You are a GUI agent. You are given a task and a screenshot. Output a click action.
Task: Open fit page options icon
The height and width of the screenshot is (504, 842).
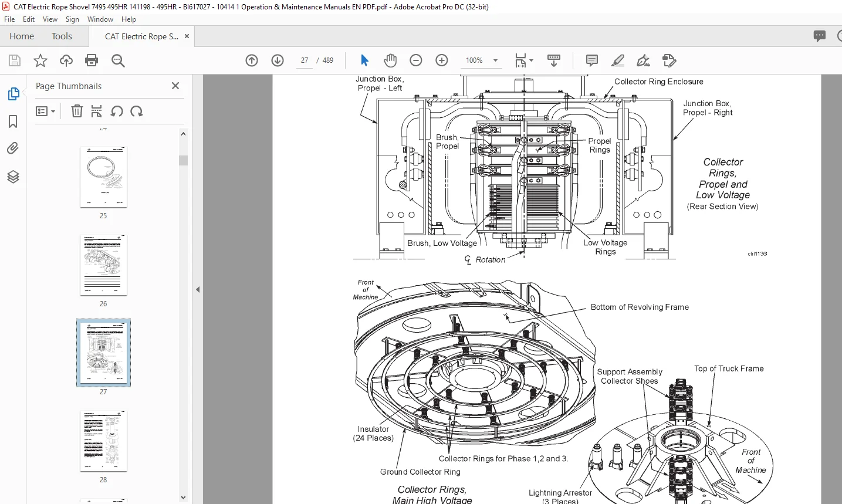523,60
